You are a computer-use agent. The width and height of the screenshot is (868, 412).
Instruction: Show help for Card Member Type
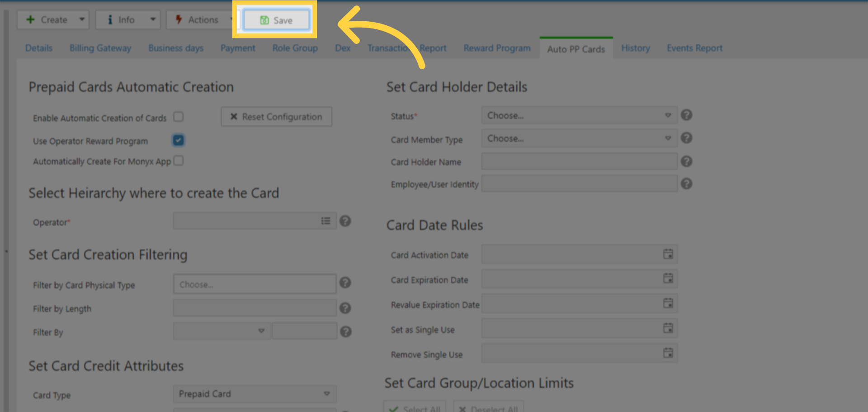(686, 138)
